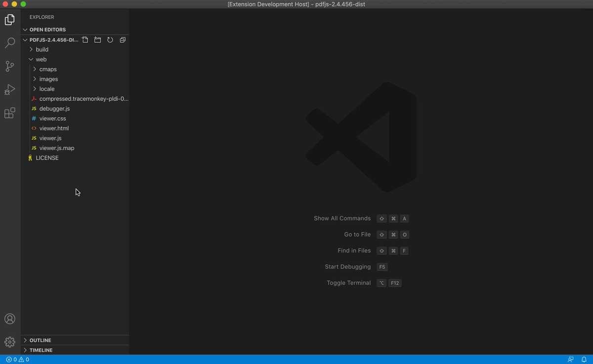
Task: Open the notifications bell in status bar
Action: [x=584, y=360]
